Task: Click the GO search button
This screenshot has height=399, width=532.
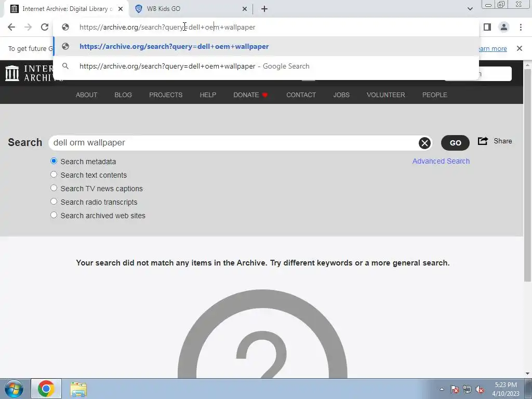Action: [x=455, y=143]
